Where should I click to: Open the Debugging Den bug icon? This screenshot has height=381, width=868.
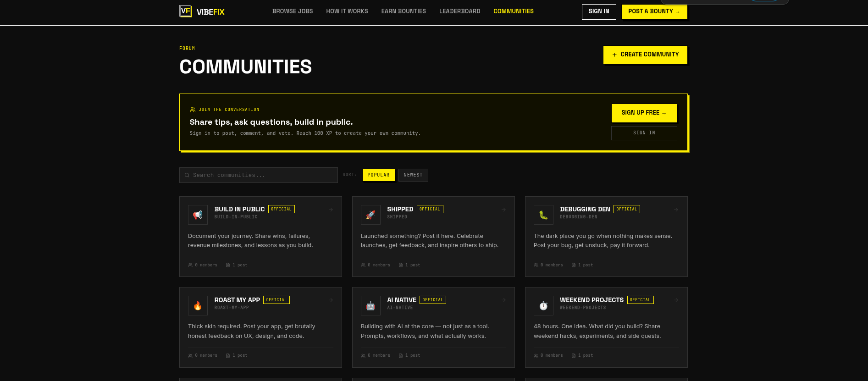[543, 215]
